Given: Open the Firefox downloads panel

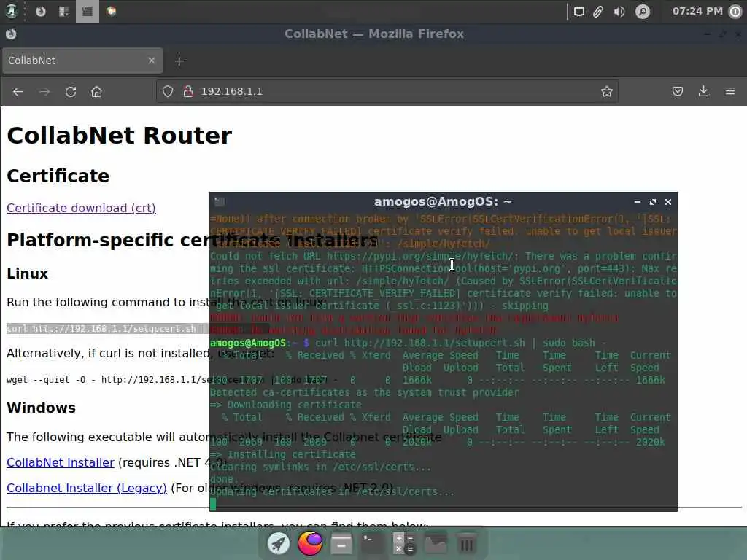Looking at the screenshot, I should point(704,91).
